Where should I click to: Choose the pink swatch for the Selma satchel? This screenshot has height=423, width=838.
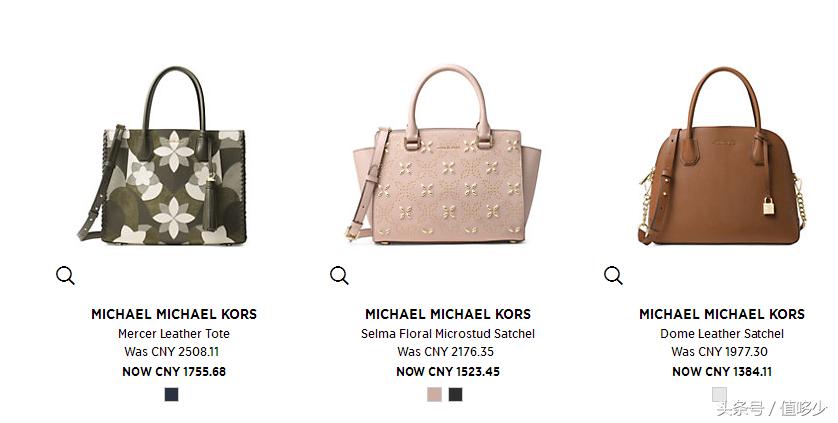[434, 395]
